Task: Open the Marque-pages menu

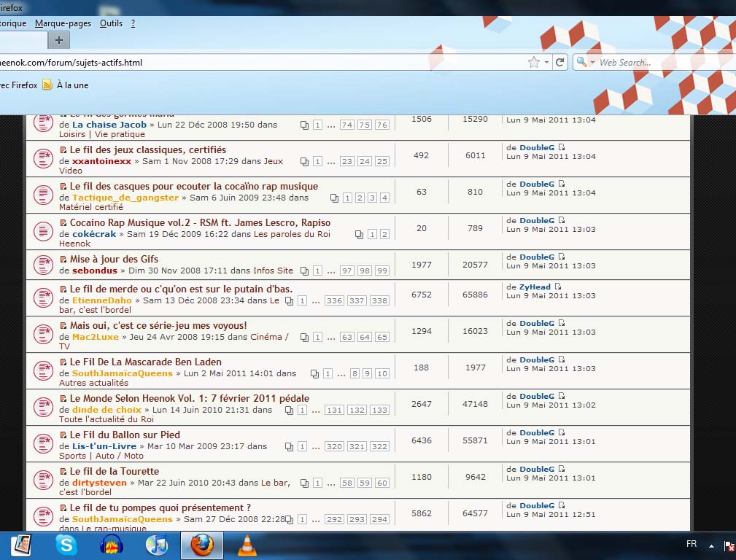Action: [63, 23]
